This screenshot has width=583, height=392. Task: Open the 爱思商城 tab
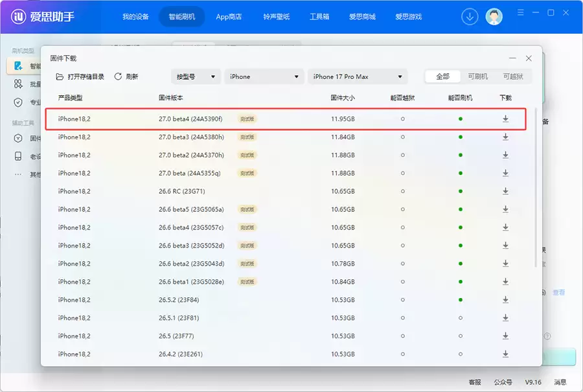point(362,17)
